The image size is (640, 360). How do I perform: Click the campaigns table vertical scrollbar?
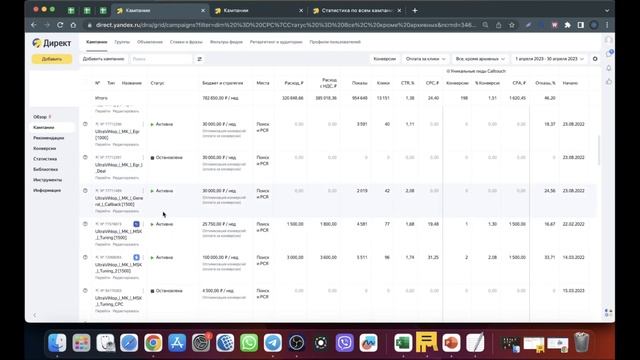(x=599, y=150)
